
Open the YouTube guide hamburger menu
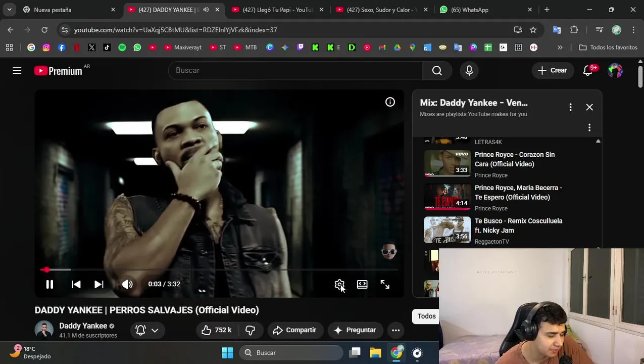pos(17,71)
